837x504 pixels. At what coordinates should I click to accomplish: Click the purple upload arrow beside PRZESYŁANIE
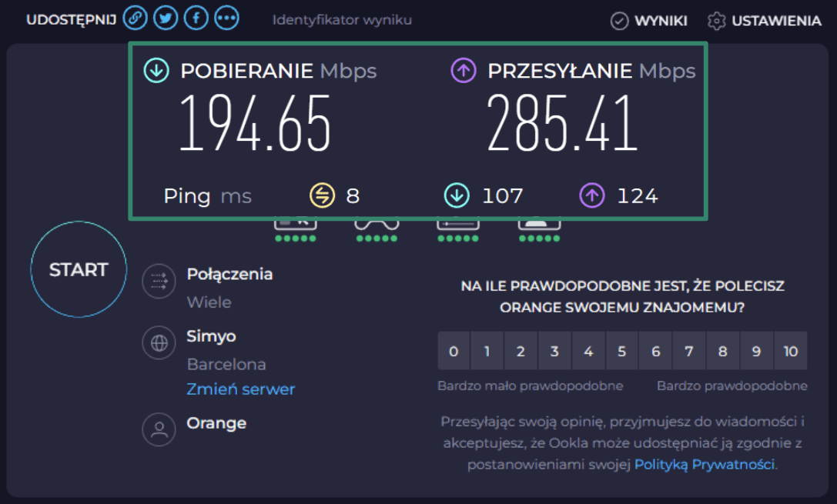point(464,70)
